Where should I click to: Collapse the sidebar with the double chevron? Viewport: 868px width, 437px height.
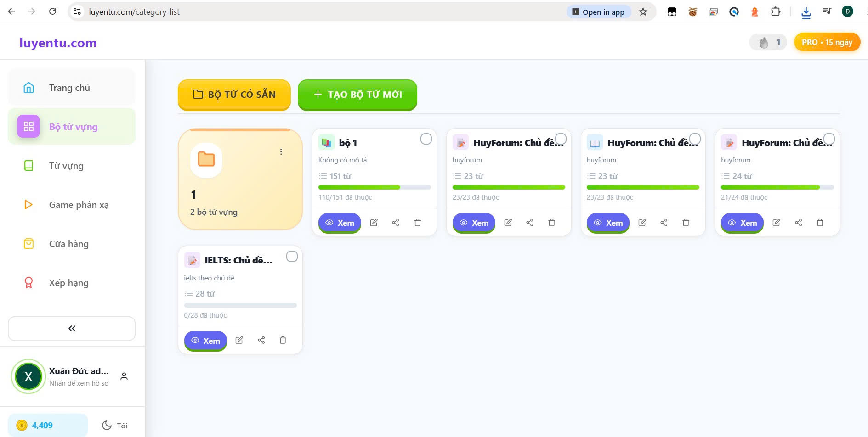click(x=72, y=328)
